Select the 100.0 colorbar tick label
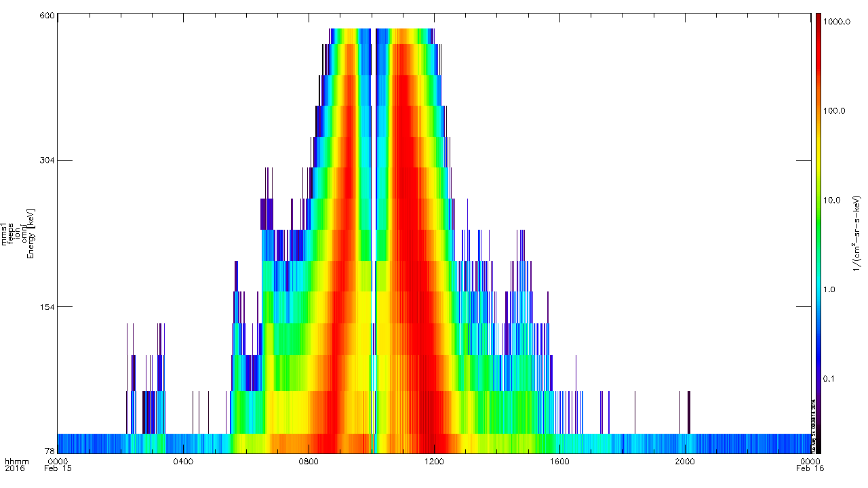 [x=835, y=111]
